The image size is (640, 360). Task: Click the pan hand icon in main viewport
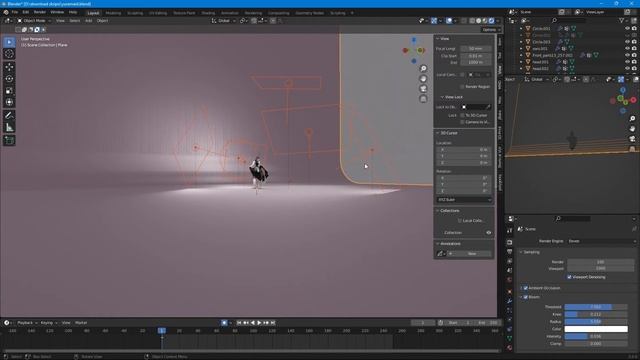(x=423, y=78)
